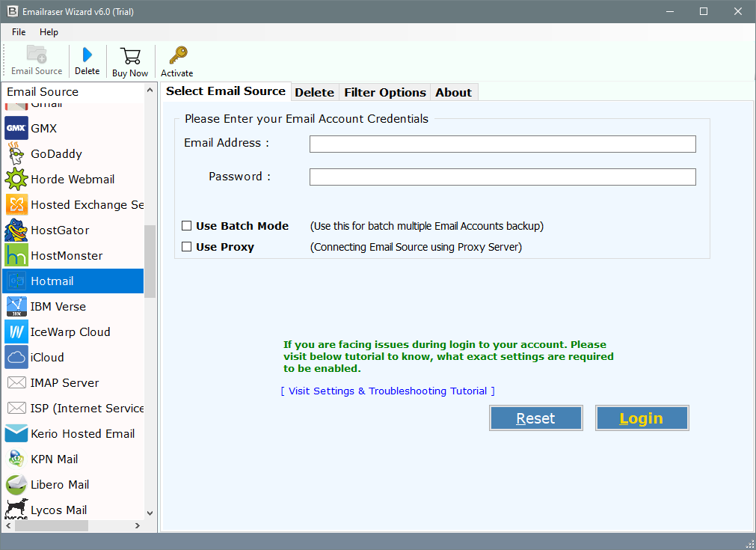756x550 pixels.
Task: Select the GMX icon in source list
Action: click(16, 129)
